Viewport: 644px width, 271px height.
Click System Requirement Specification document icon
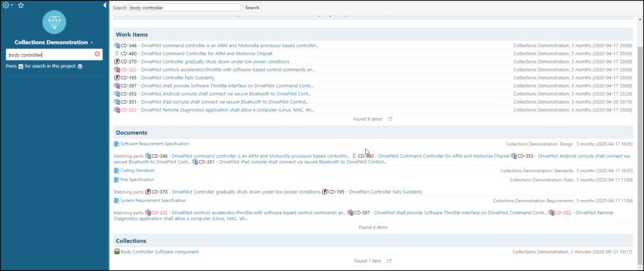point(116,201)
